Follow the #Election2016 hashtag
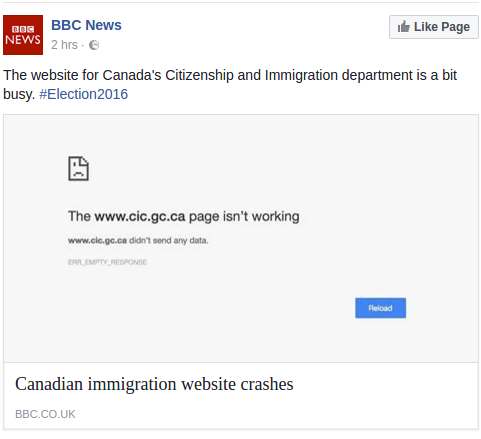481x439 pixels. (84, 94)
